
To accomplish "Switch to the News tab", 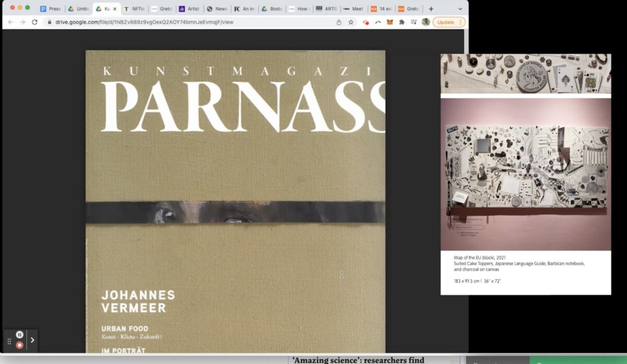I will coord(217,9).
